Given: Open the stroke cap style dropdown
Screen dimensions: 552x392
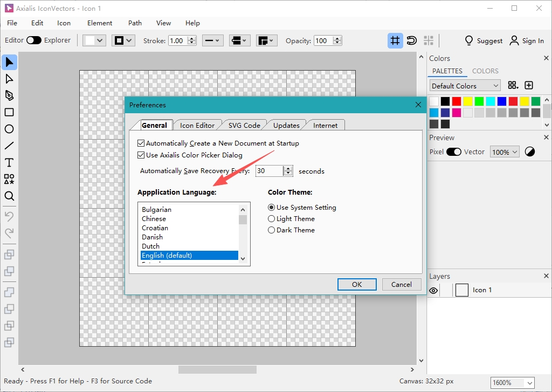Looking at the screenshot, I should coord(240,40).
